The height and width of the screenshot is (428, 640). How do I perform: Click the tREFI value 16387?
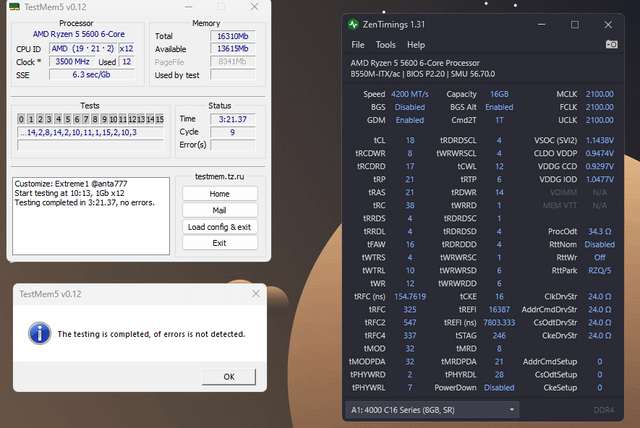coord(499,309)
